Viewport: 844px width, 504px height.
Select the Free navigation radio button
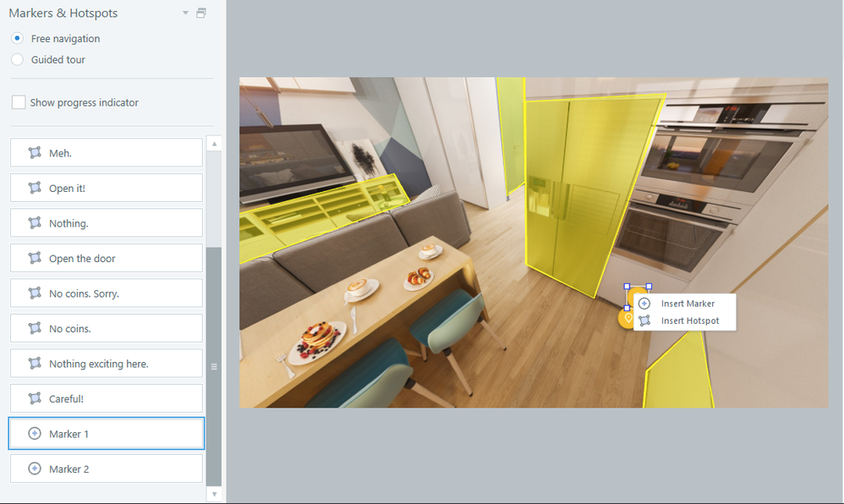point(17,39)
